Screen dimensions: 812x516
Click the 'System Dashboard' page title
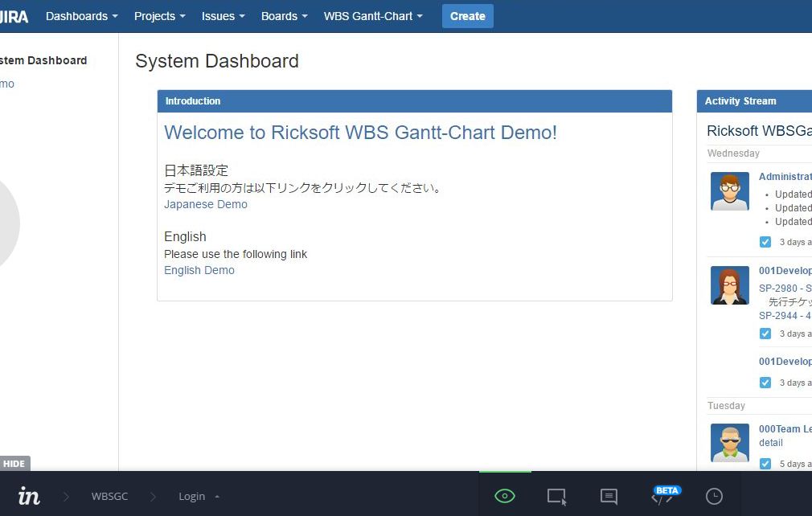[217, 61]
